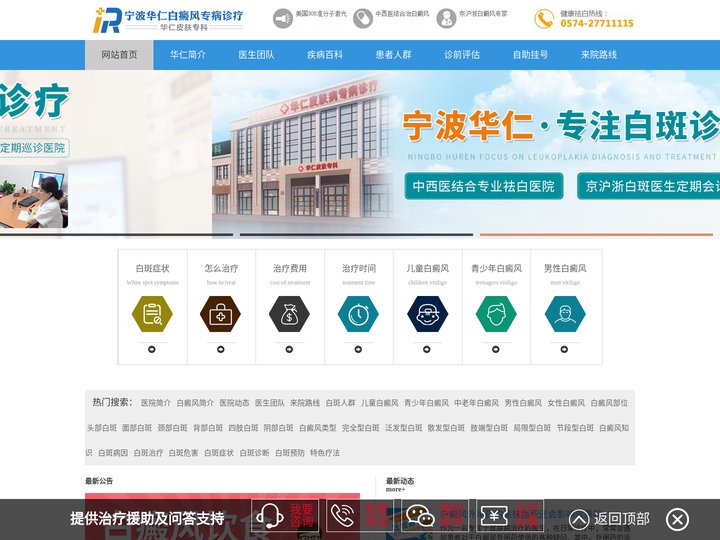The width and height of the screenshot is (720, 540).
Task: Click the round icon beside 中西医结合治白癜风
Action: tap(363, 19)
